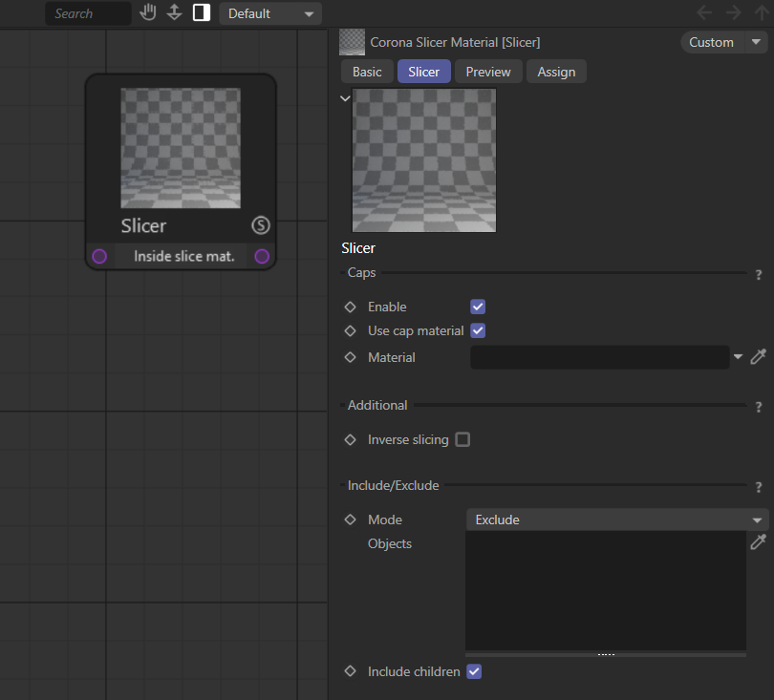The height and width of the screenshot is (700, 774).
Task: Open the Default layout dropdown
Action: point(270,13)
